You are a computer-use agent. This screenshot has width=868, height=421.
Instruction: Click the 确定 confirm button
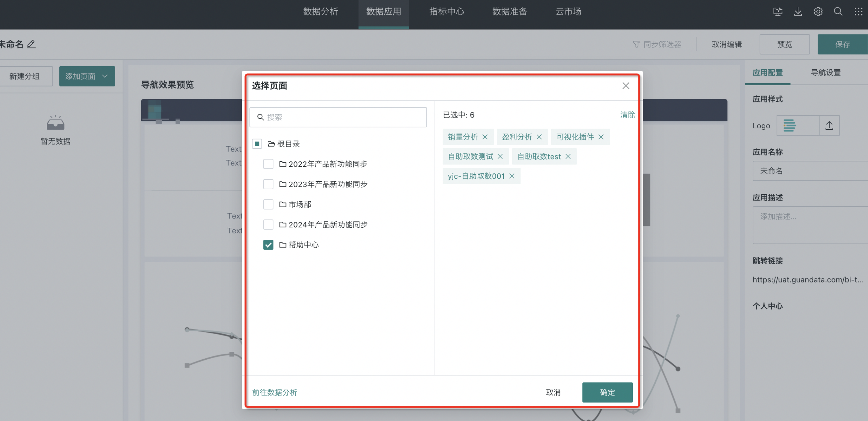[607, 392]
